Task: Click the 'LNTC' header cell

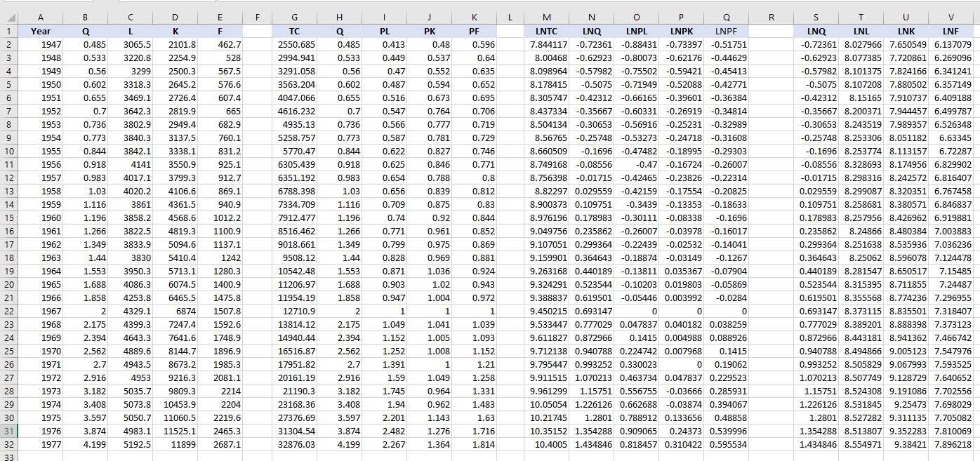Action: pyautogui.click(x=547, y=31)
